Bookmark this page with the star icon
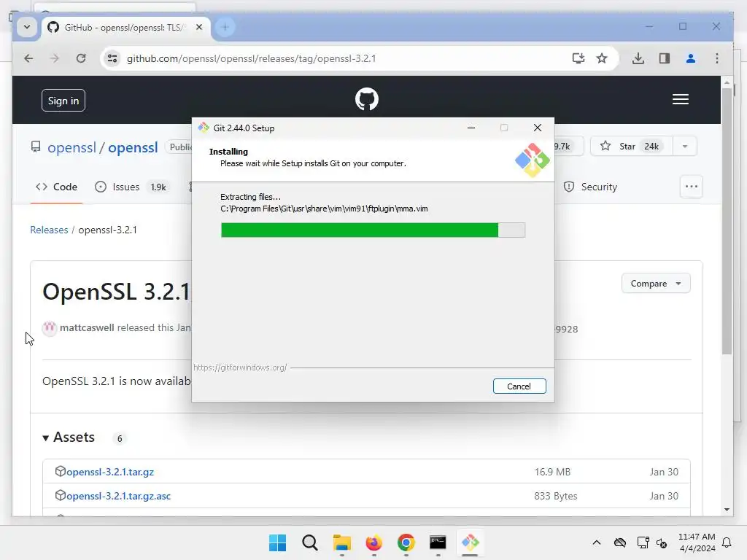Screen dimensions: 747x560 602,58
